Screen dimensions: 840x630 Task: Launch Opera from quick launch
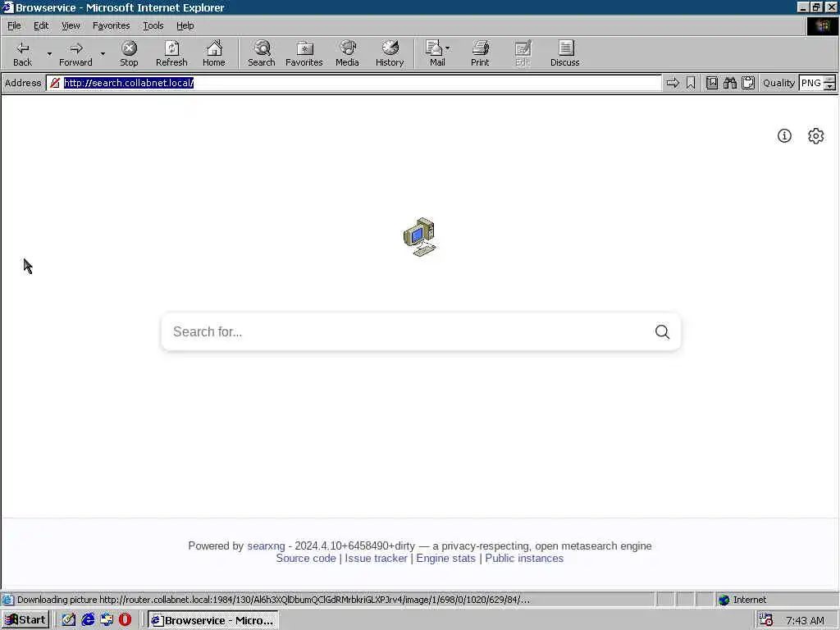(x=125, y=619)
